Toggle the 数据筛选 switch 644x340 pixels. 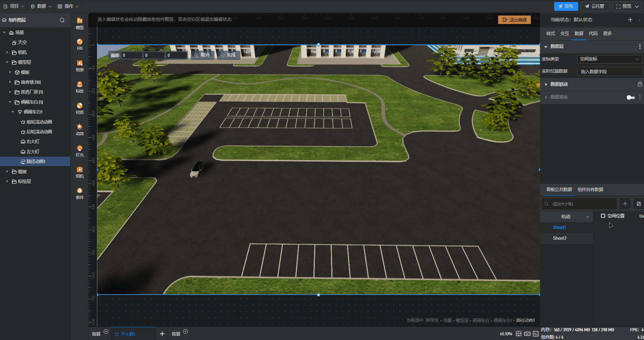630,97
